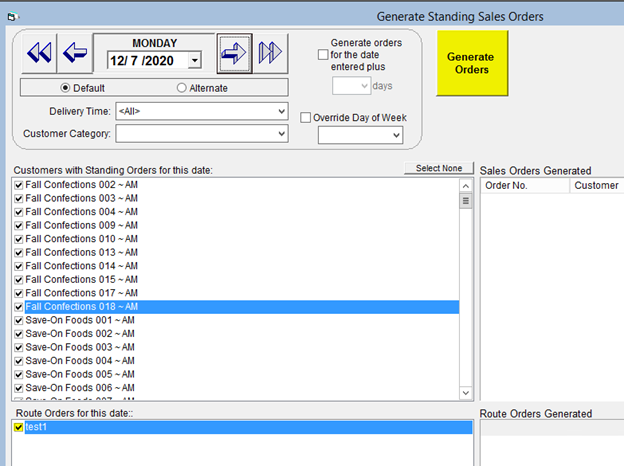
Task: Select the test1 route order row
Action: point(248,427)
